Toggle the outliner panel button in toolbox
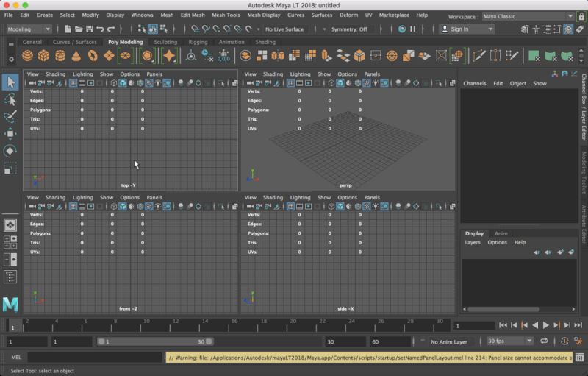588x376 pixels. (x=10, y=277)
